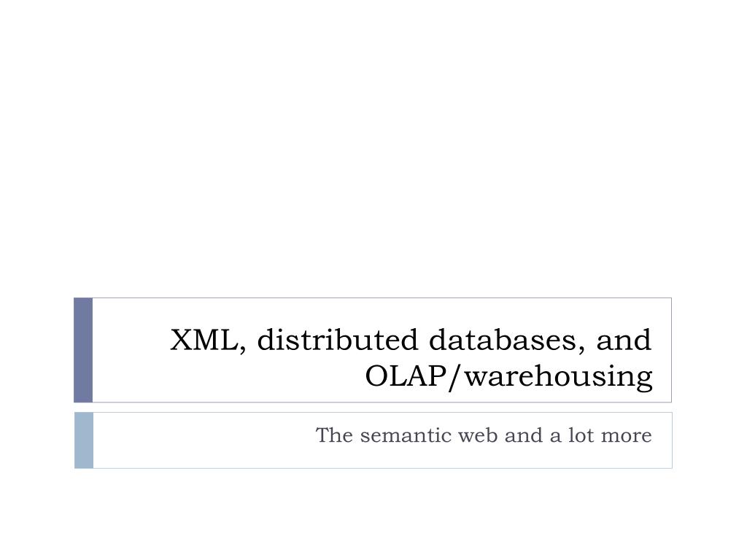
Task: Click the word "databases" in the title
Action: coord(503,340)
